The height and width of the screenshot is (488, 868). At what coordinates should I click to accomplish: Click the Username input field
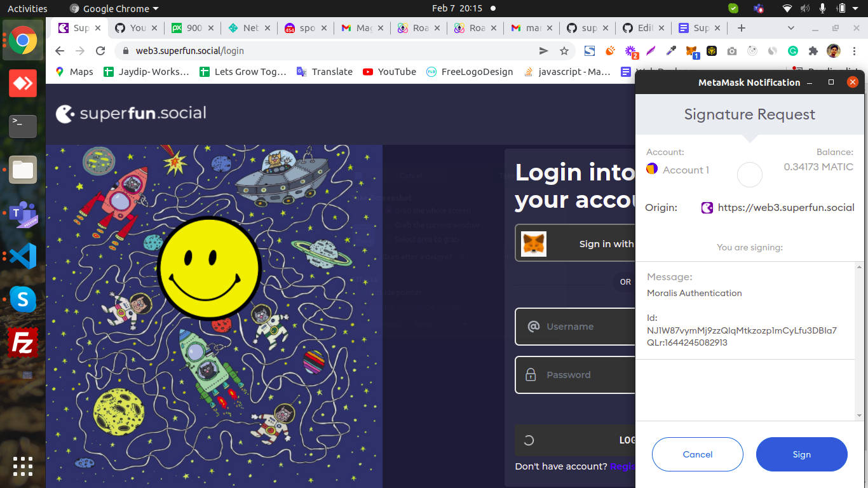point(572,327)
